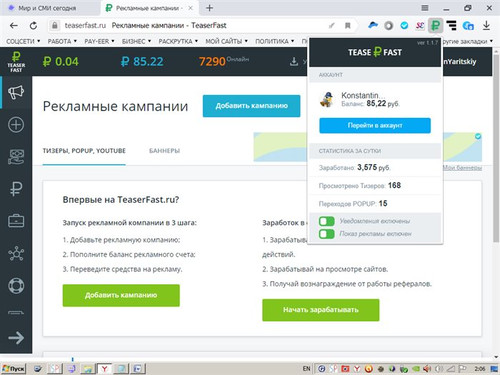Toggle the 'Показ рекламы включен' switch
The width and height of the screenshot is (500, 375).
click(327, 234)
